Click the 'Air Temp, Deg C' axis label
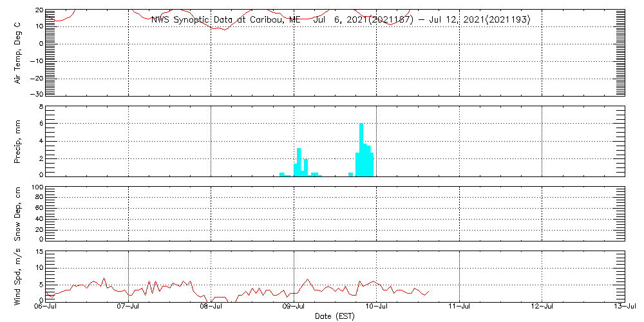The image size is (644, 322). pos(18,52)
